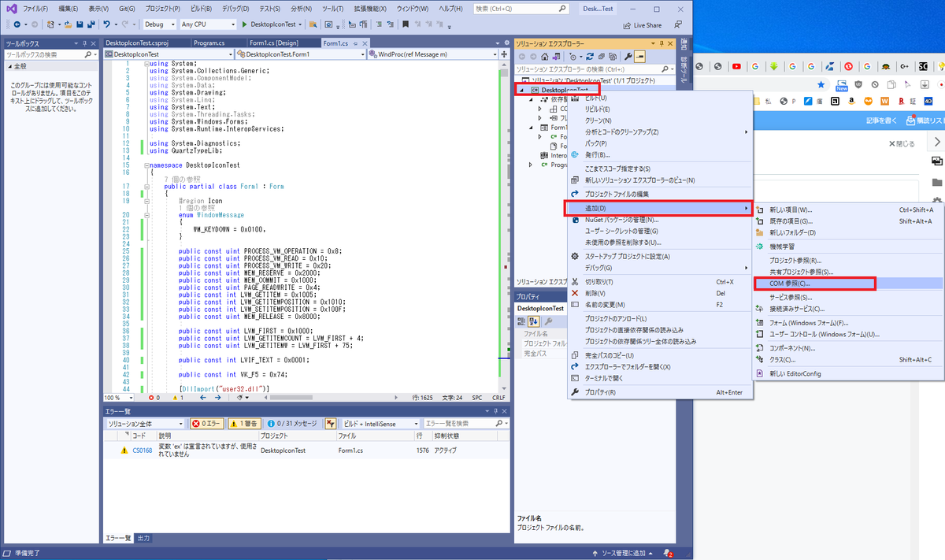Switch to Program.cs tab
The width and height of the screenshot is (945, 560).
click(210, 43)
